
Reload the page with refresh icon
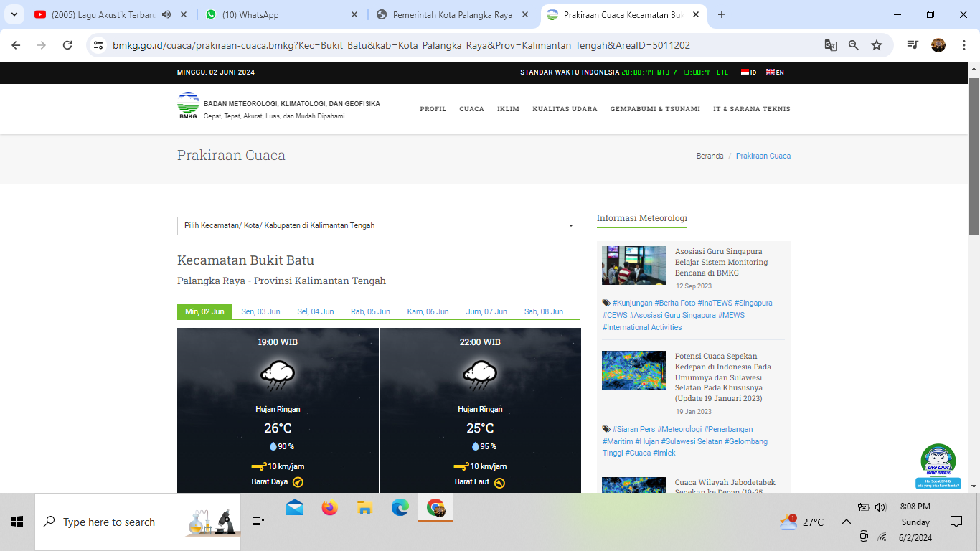67,45
